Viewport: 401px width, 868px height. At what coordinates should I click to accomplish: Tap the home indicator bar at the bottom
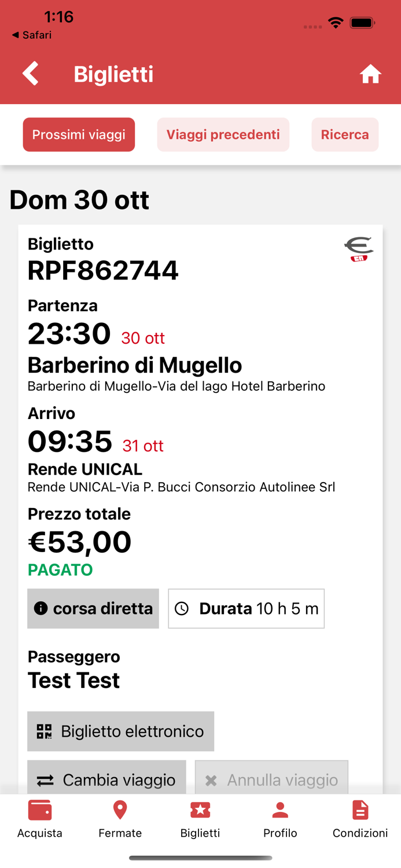pos(200,859)
